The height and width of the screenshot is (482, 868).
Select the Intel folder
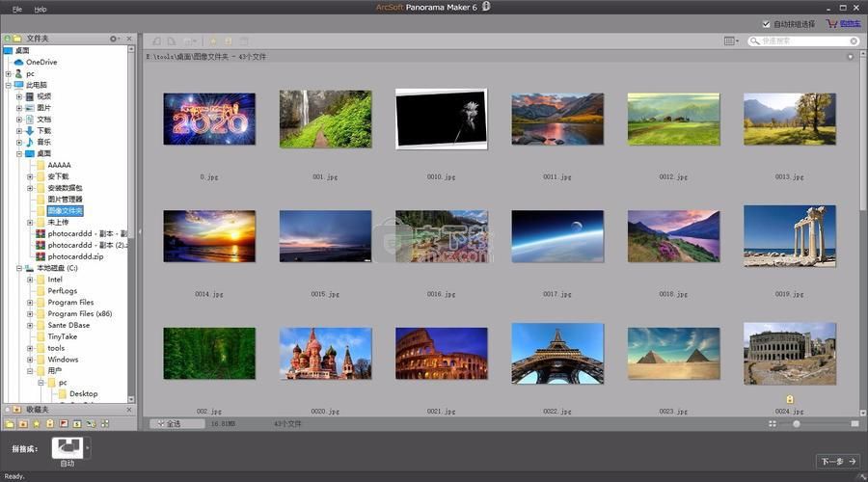55,280
